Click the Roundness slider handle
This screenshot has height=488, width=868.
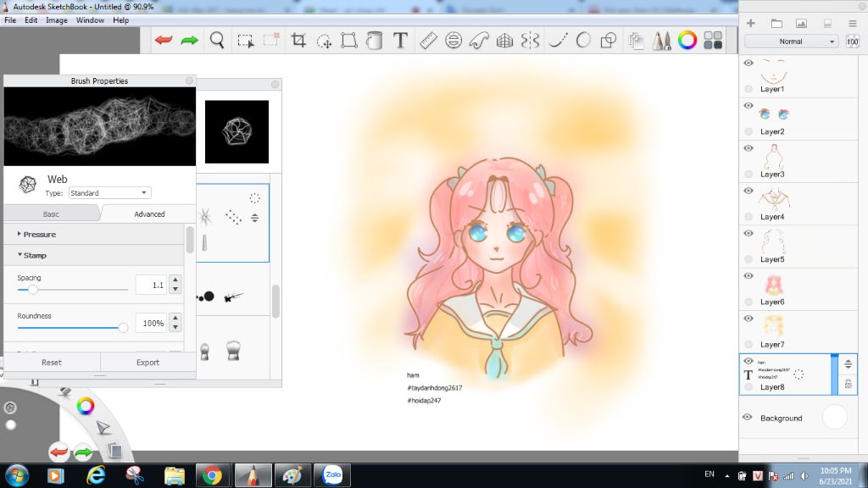click(x=123, y=327)
